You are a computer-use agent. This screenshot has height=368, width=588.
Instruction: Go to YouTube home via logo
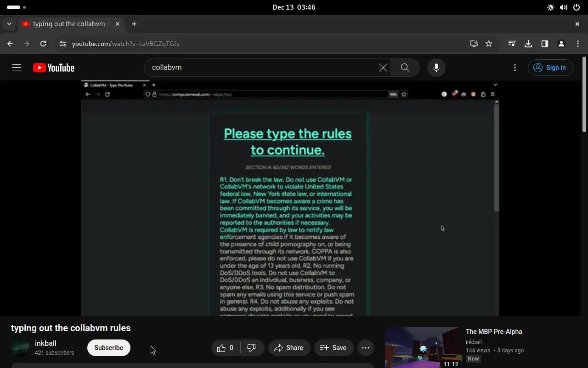[54, 68]
